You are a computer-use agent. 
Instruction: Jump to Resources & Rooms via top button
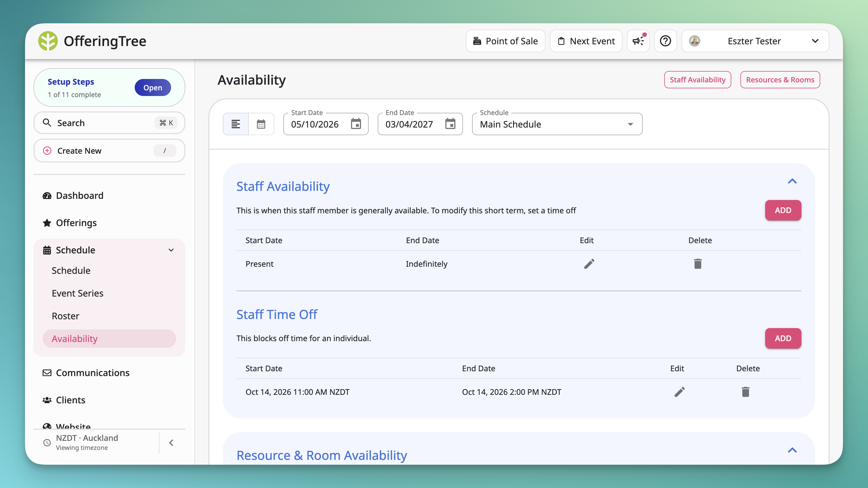tap(780, 80)
